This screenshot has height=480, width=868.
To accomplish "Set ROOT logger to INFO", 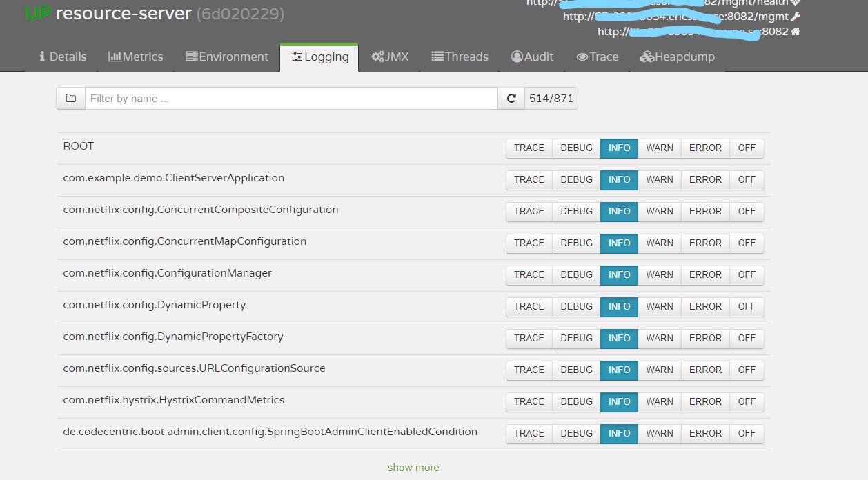I will pos(620,148).
